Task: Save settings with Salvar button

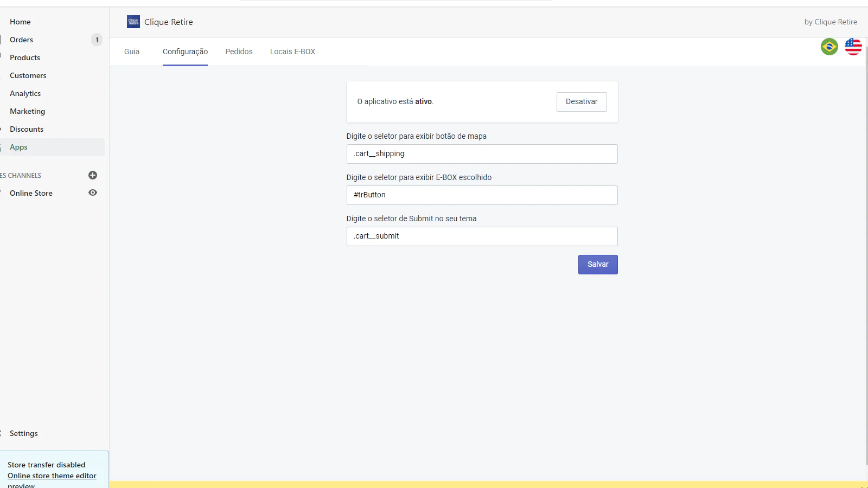Action: pyautogui.click(x=598, y=265)
